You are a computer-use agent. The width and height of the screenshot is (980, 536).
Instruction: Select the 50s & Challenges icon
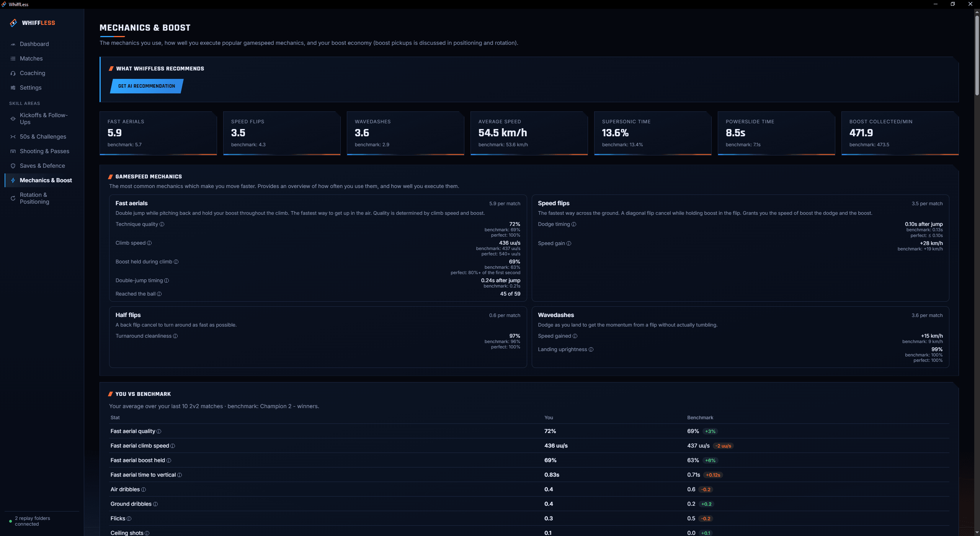(13, 137)
